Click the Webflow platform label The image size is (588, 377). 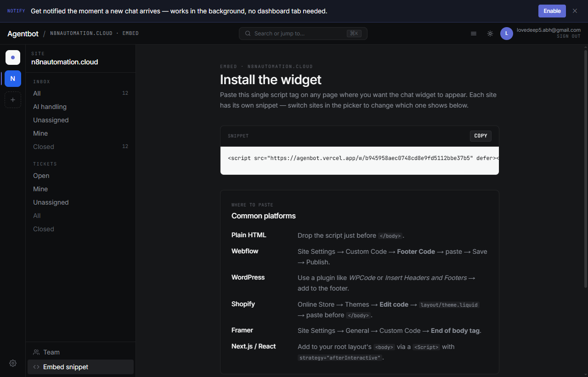tap(245, 251)
